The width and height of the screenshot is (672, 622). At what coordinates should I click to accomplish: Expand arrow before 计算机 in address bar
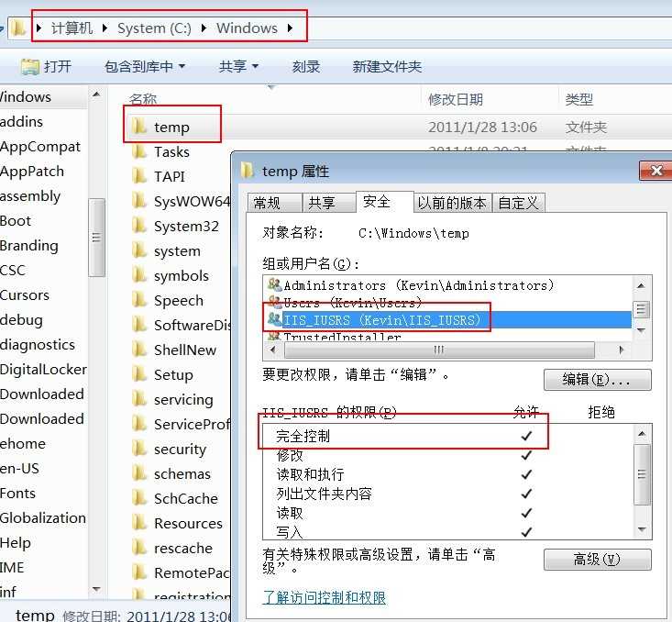39,28
